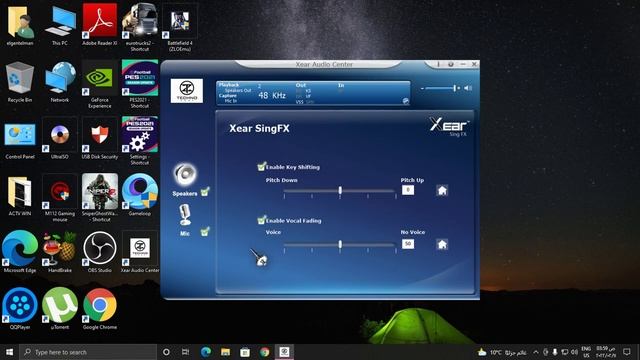Reset Vocal Fading with its home button

pyautogui.click(x=442, y=244)
